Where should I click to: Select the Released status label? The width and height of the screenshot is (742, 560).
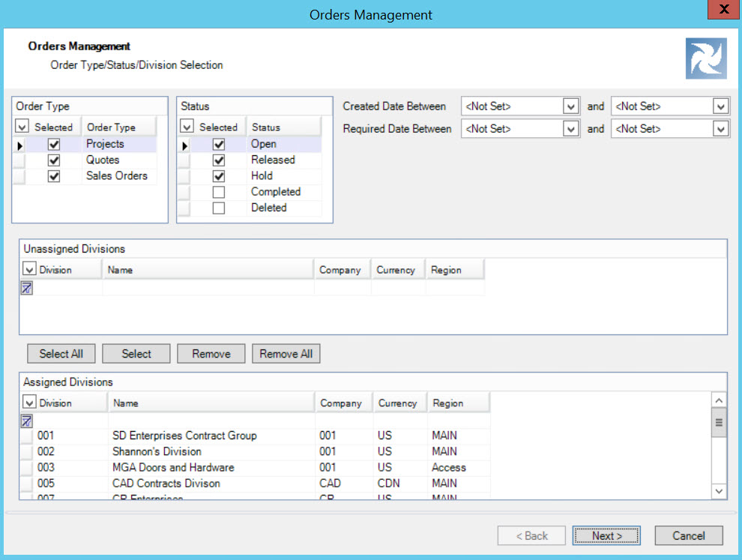coord(273,160)
